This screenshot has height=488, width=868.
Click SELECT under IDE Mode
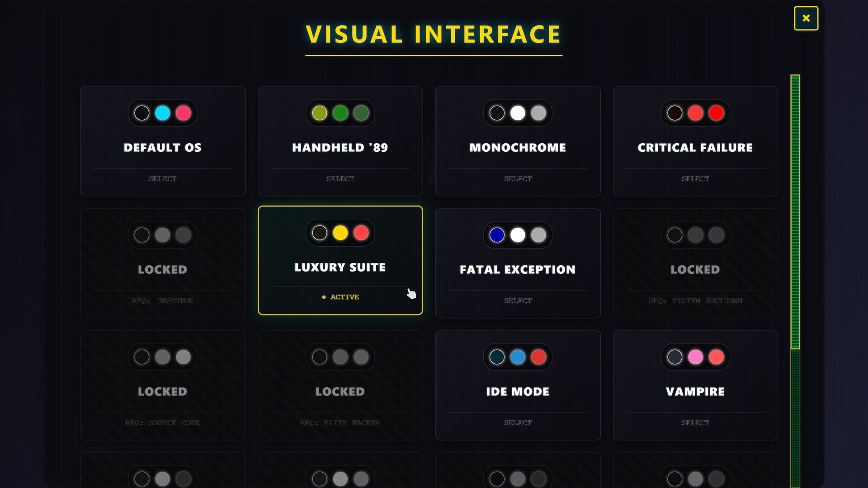click(x=518, y=423)
